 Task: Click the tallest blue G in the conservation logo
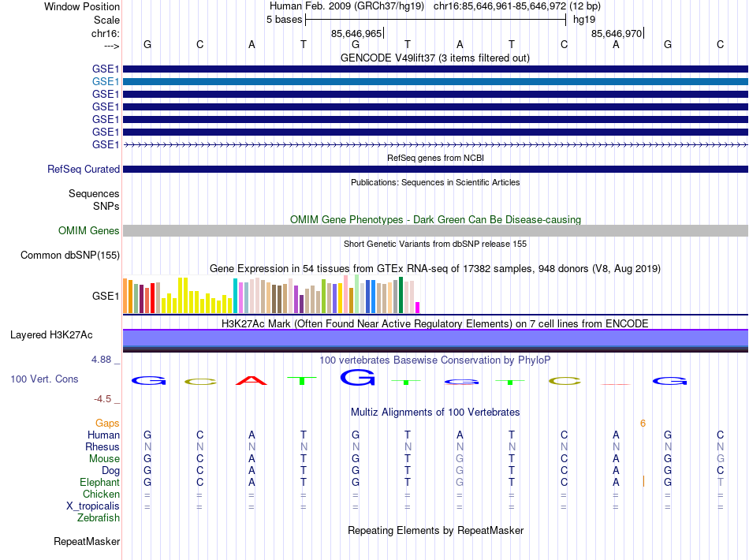358,378
